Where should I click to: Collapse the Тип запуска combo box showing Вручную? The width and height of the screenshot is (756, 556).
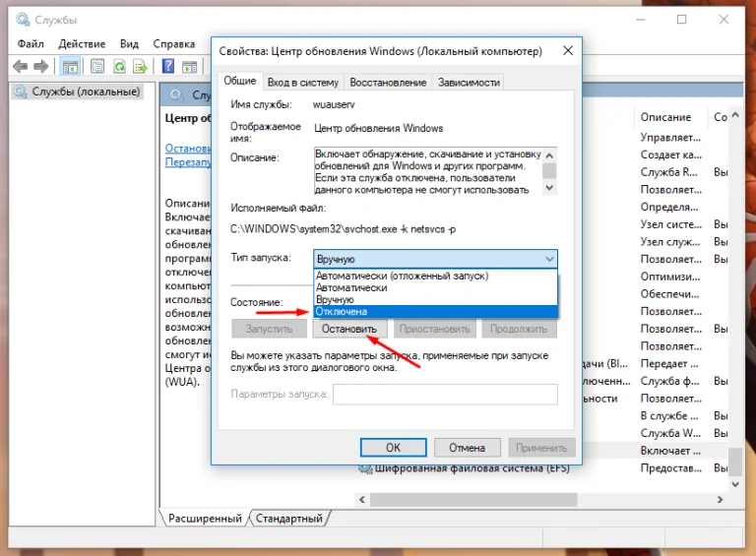click(x=435, y=259)
